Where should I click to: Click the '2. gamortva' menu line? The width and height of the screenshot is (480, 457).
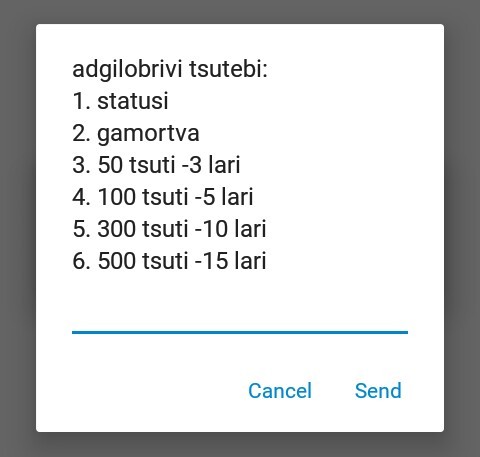(x=136, y=134)
